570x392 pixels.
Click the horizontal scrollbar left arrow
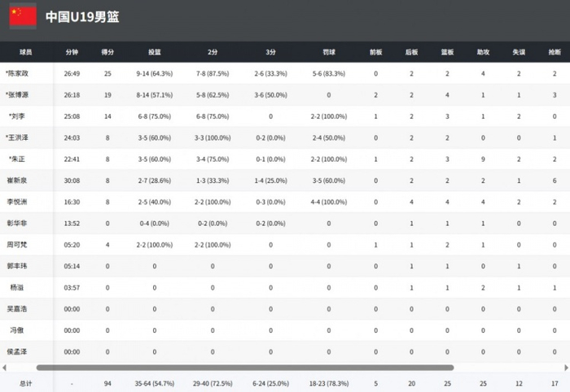(5, 368)
